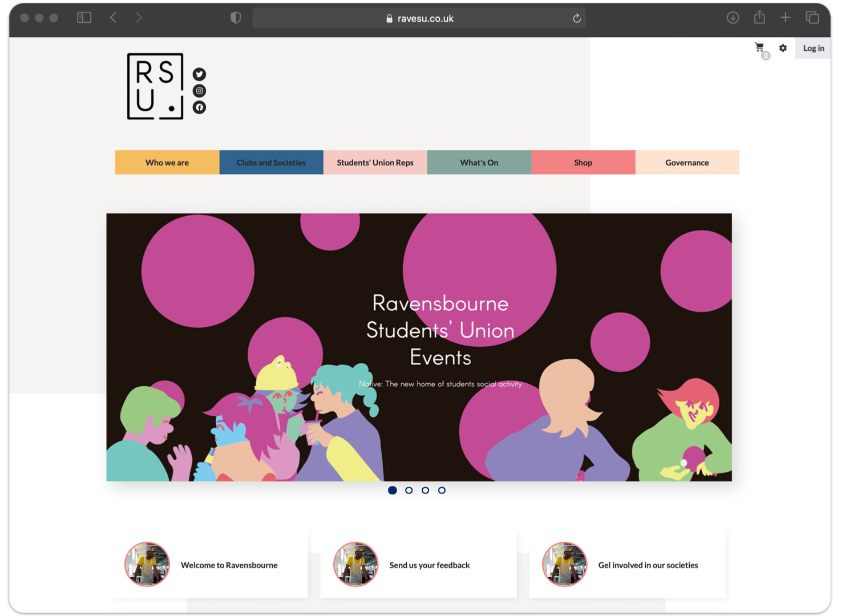The height and width of the screenshot is (616, 841).
Task: Click the ravesu.co.uk address bar
Action: coord(419,18)
